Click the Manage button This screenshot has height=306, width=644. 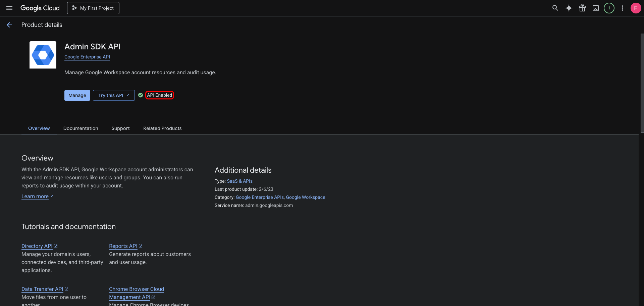tap(77, 95)
